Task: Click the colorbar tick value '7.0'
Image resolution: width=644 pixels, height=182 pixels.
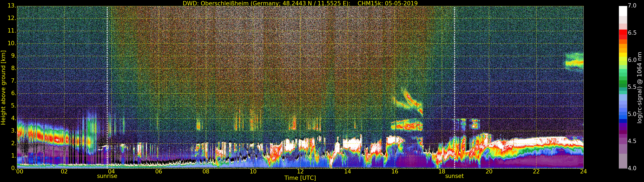Action: [632, 6]
